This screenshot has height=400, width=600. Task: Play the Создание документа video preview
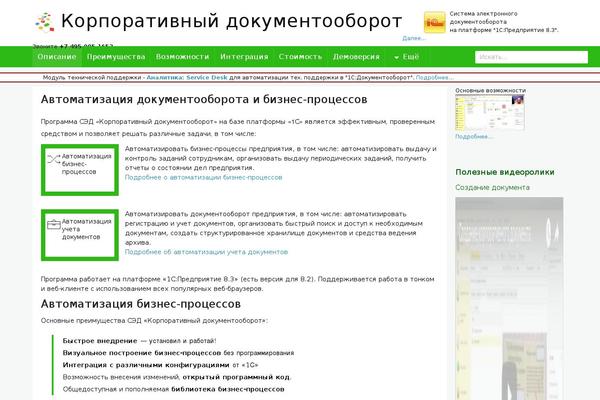pos(509,299)
